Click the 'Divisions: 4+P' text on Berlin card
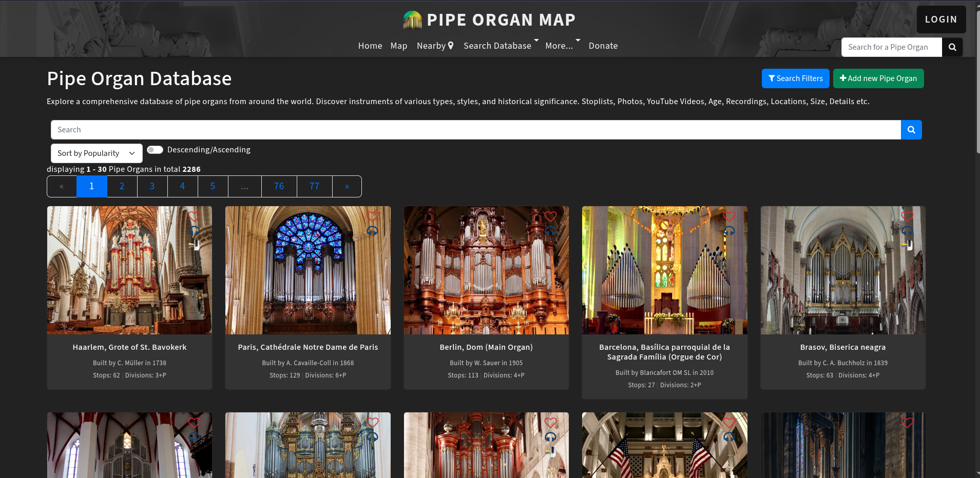The image size is (980, 478). (504, 375)
